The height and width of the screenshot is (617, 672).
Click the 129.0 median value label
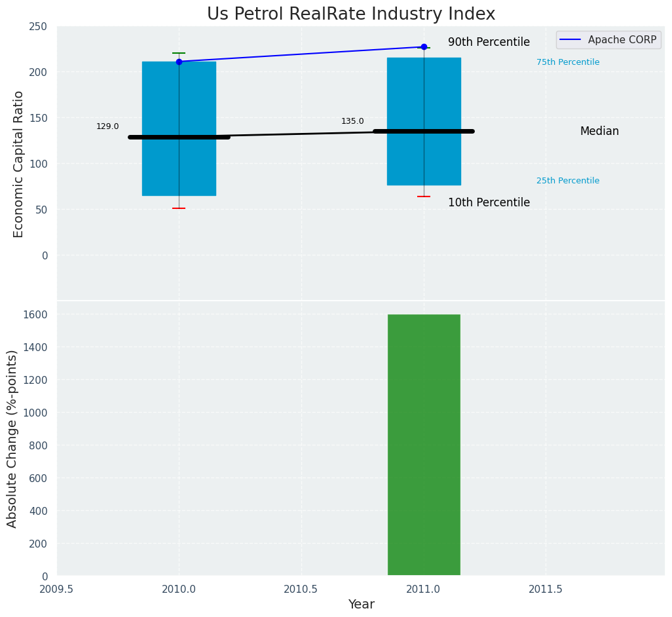[x=107, y=126]
